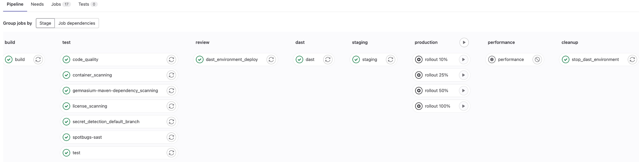
Task: Retry the staging job
Action: click(x=390, y=60)
